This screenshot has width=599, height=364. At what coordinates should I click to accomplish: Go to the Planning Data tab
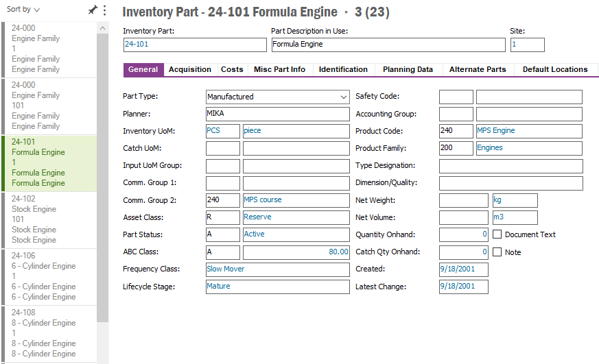tap(408, 69)
